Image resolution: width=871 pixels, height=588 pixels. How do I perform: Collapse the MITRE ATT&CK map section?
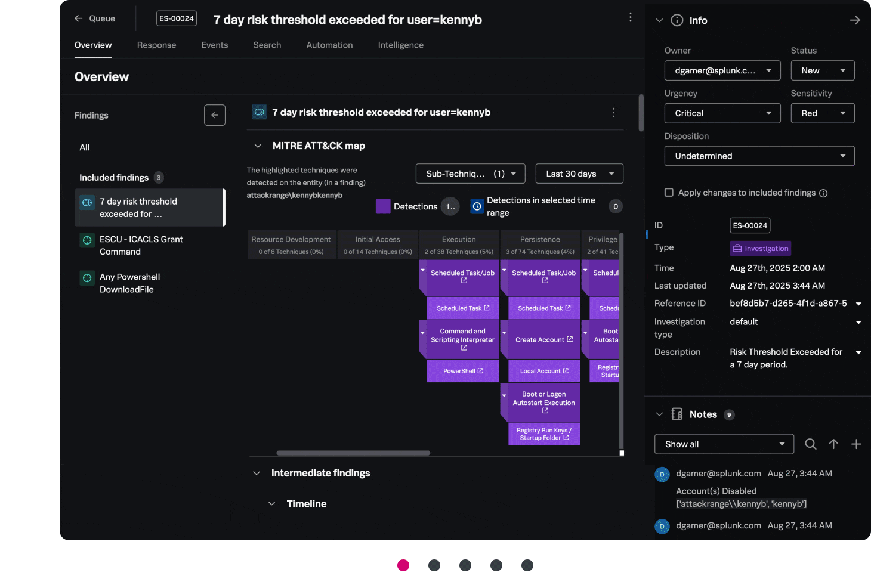coord(257,146)
